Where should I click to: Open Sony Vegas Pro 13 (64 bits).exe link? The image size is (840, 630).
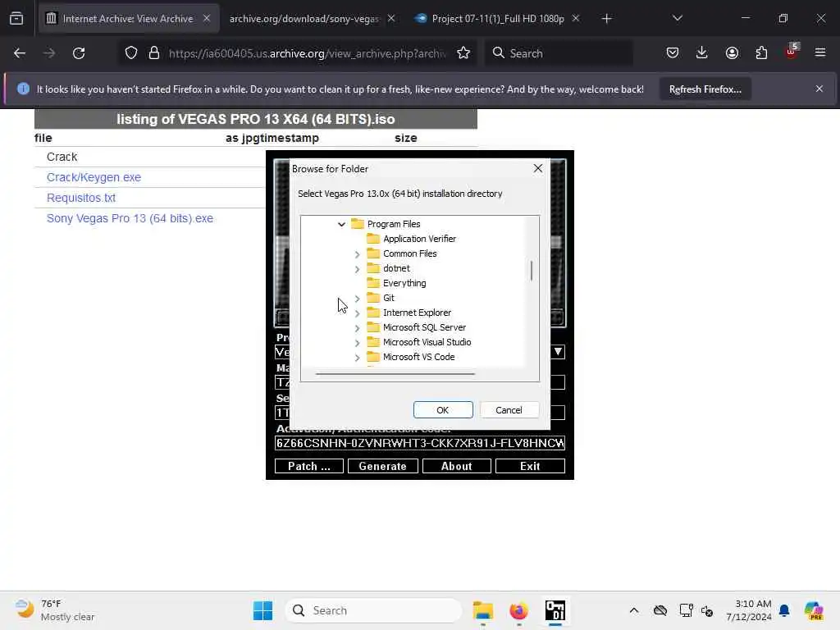(x=130, y=218)
